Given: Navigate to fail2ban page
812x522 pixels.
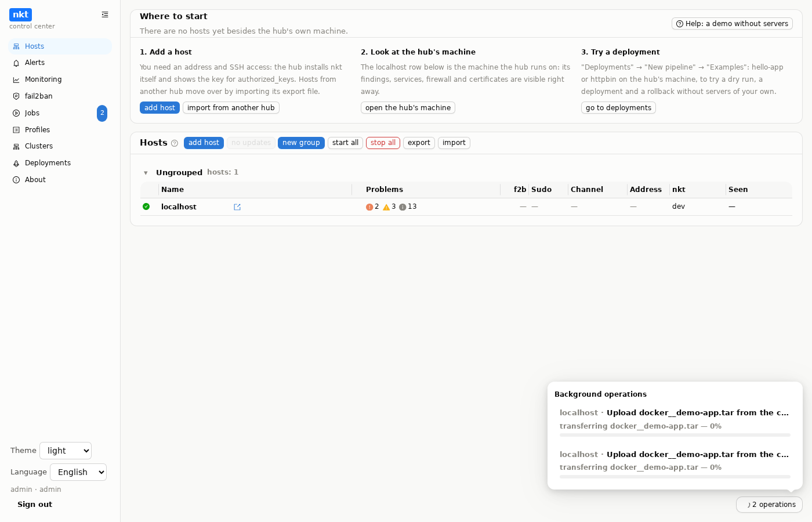Looking at the screenshot, I should point(60,96).
